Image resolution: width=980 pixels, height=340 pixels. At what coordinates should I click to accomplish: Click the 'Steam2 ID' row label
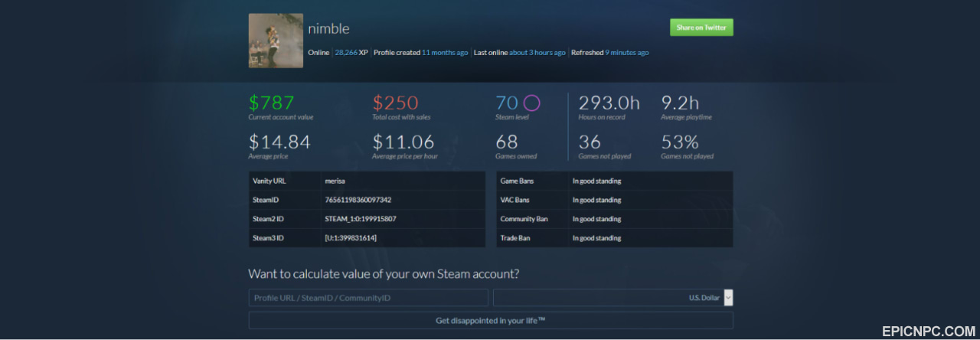pos(268,219)
